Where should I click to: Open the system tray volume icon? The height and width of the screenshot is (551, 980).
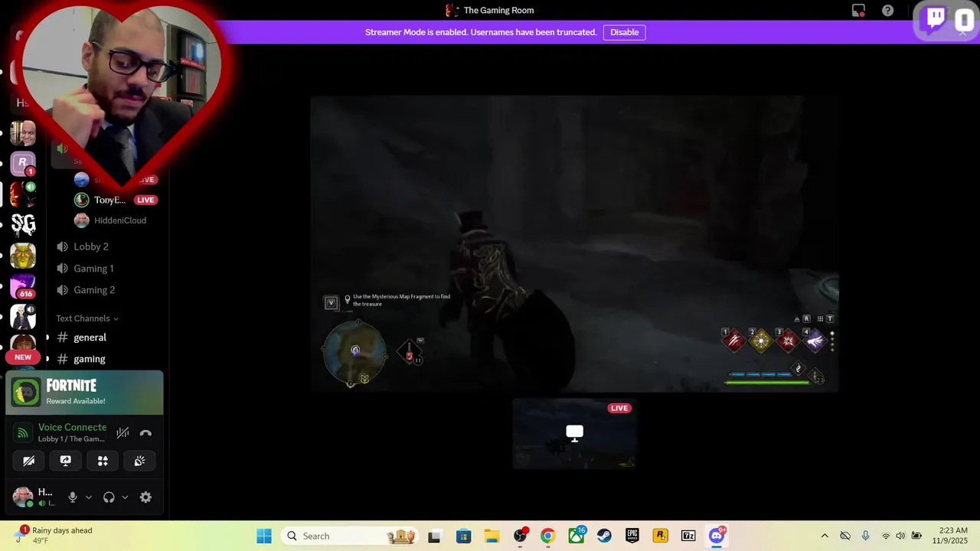coord(900,536)
